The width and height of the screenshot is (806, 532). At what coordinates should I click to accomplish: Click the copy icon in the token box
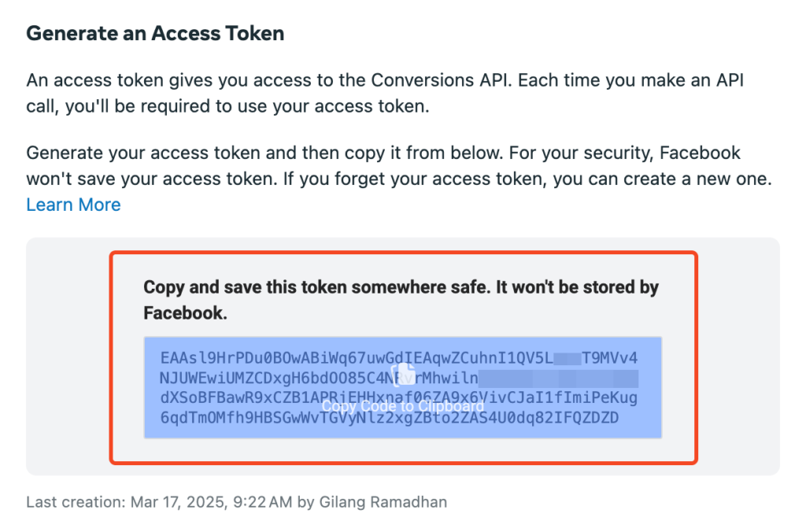tap(402, 374)
